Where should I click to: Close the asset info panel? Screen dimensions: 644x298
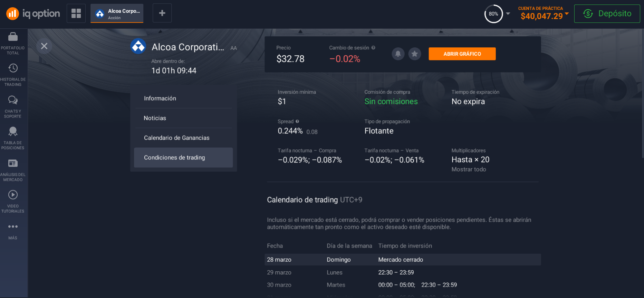tap(44, 46)
